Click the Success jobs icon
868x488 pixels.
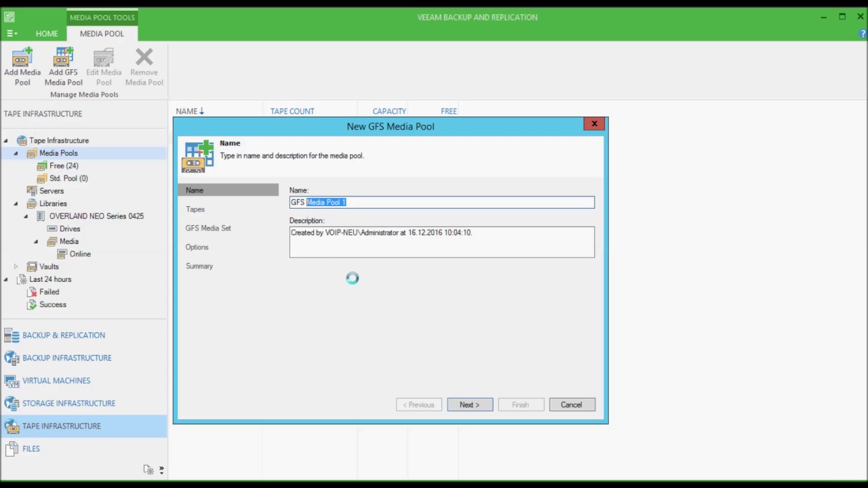[32, 305]
